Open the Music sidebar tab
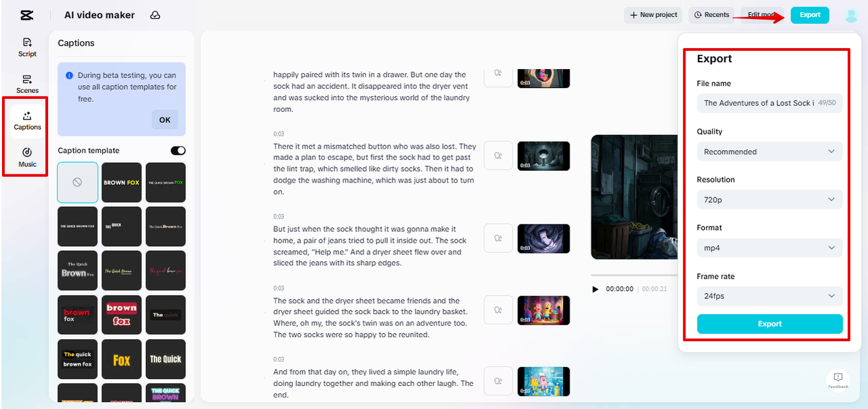The width and height of the screenshot is (868, 409). click(x=28, y=157)
